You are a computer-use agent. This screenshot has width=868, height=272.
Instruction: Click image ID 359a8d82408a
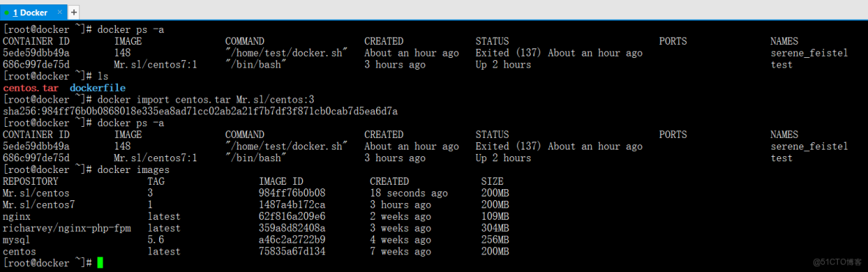pos(293,228)
